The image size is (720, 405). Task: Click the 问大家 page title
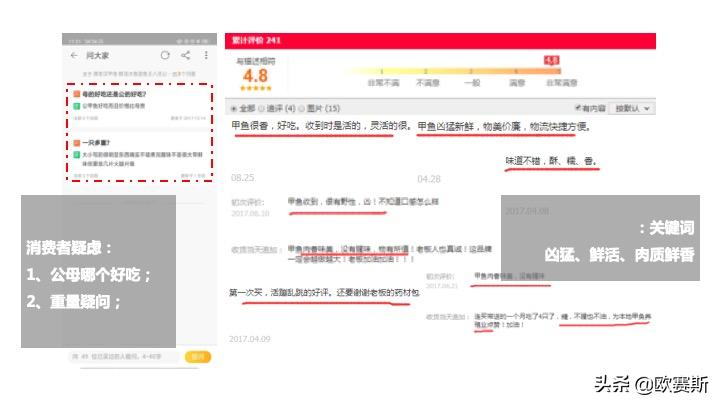click(97, 56)
